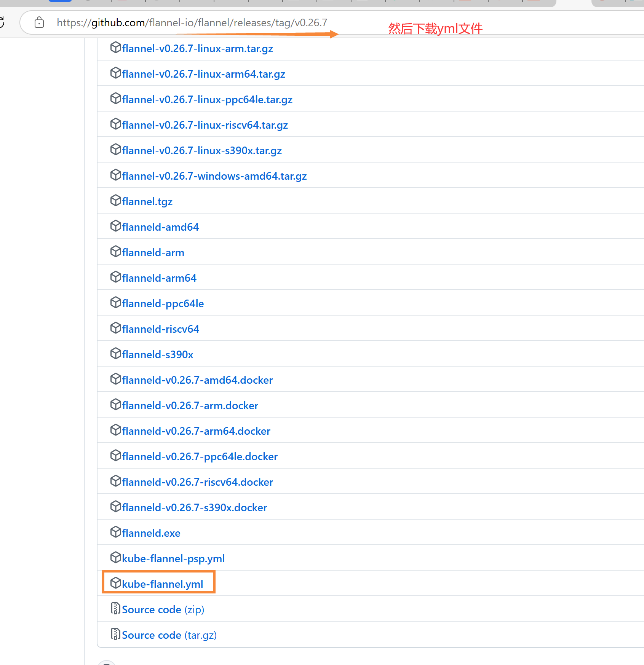
Task: Click package icon beside flanneld-ppc64le
Action: 115,302
